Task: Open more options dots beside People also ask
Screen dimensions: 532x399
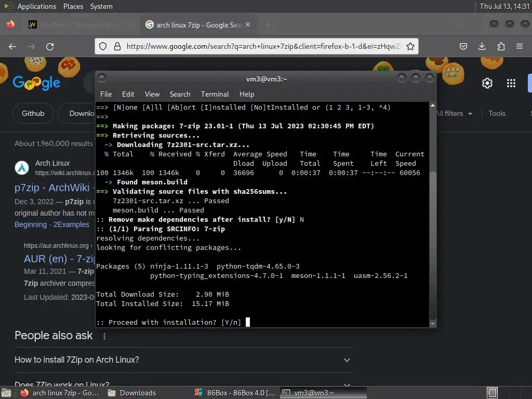Action: click(x=104, y=336)
